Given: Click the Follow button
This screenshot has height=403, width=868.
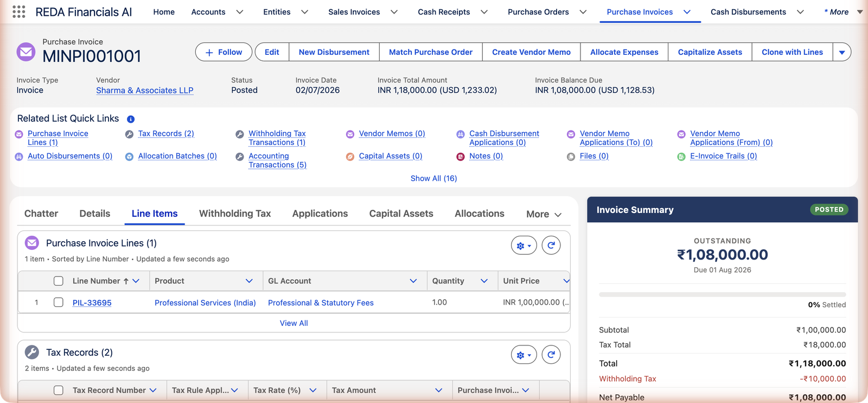Looking at the screenshot, I should (x=224, y=52).
